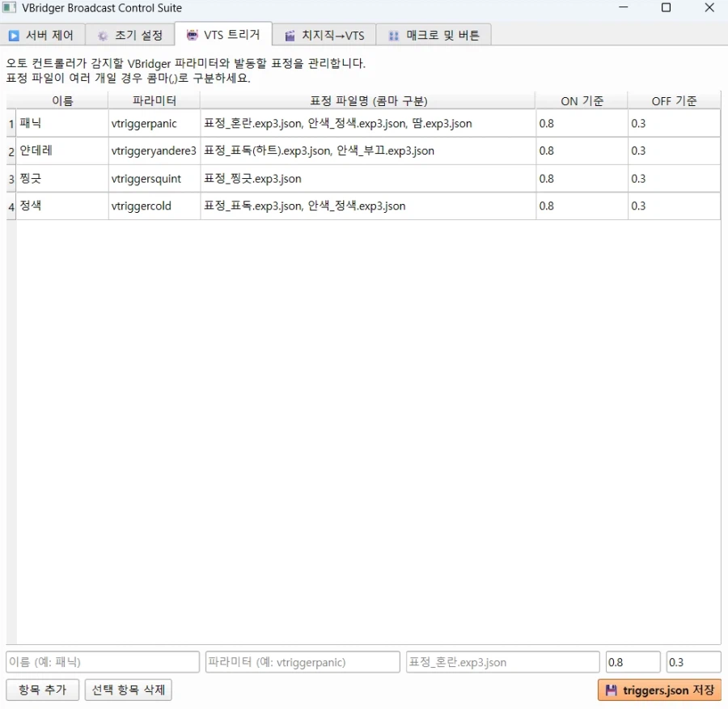Click the 항목 추가 button
Viewport: 728px width, 709px height.
[42, 690]
